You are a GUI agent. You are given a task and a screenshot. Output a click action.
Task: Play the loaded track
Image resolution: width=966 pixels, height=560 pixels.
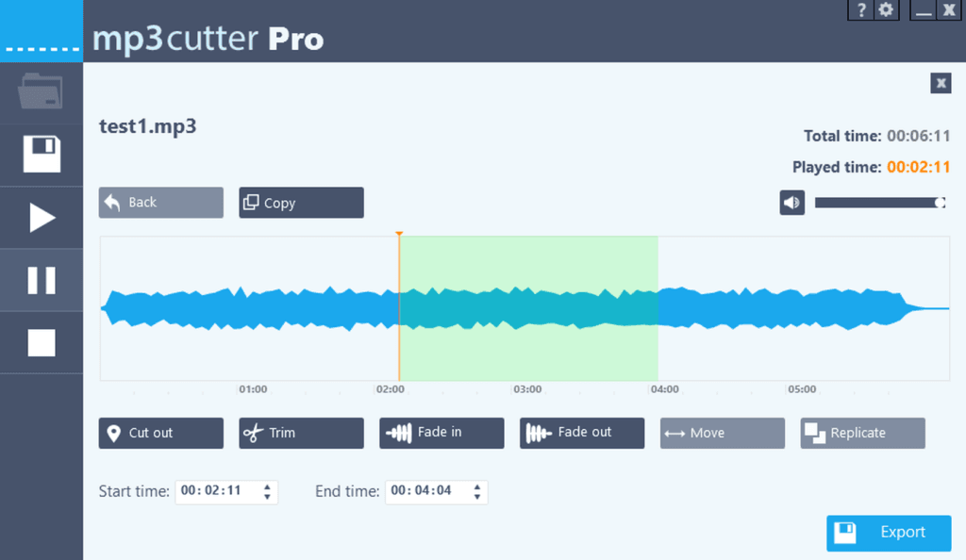tap(42, 217)
